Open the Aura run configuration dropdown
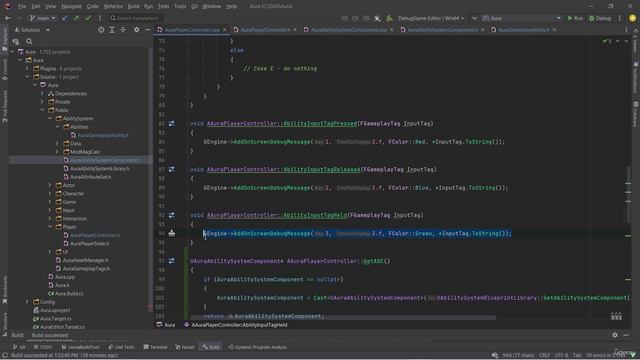Viewport: 640px width, 360px height. (522, 18)
